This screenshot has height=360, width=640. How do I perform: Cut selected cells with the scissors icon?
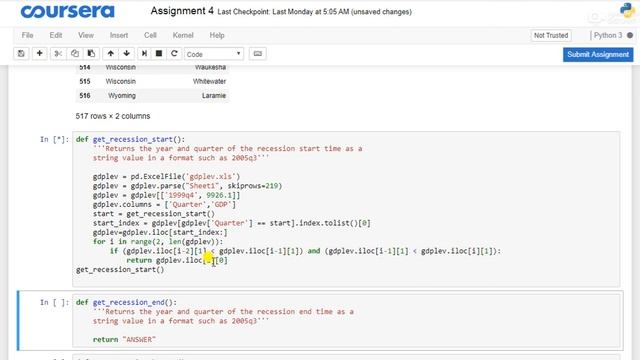58,53
